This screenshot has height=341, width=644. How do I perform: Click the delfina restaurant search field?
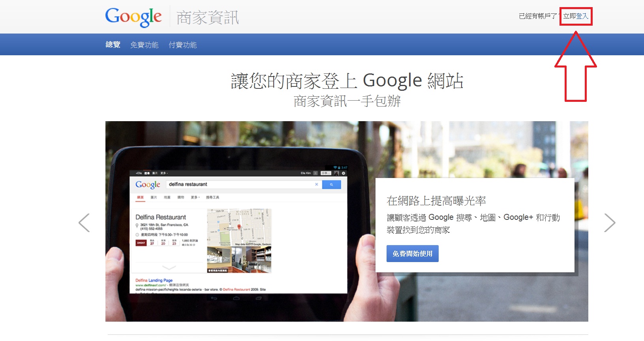pos(239,184)
